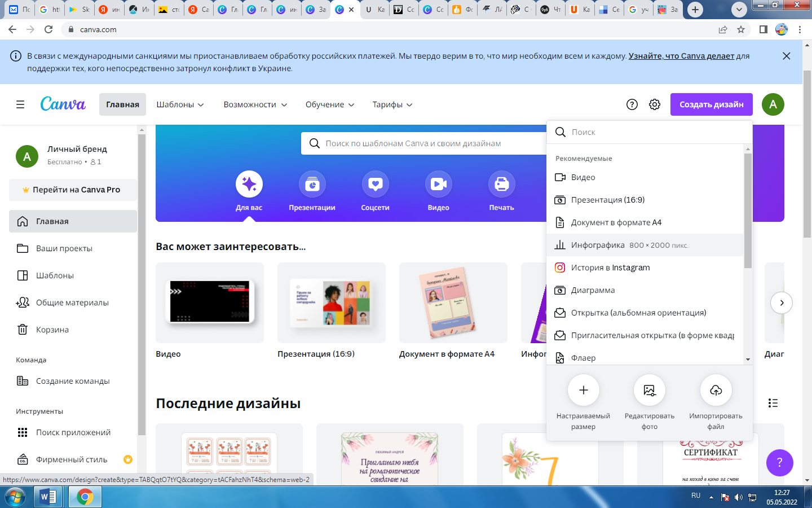This screenshot has width=812, height=508.
Task: Click the Canva logo
Action: 63,104
